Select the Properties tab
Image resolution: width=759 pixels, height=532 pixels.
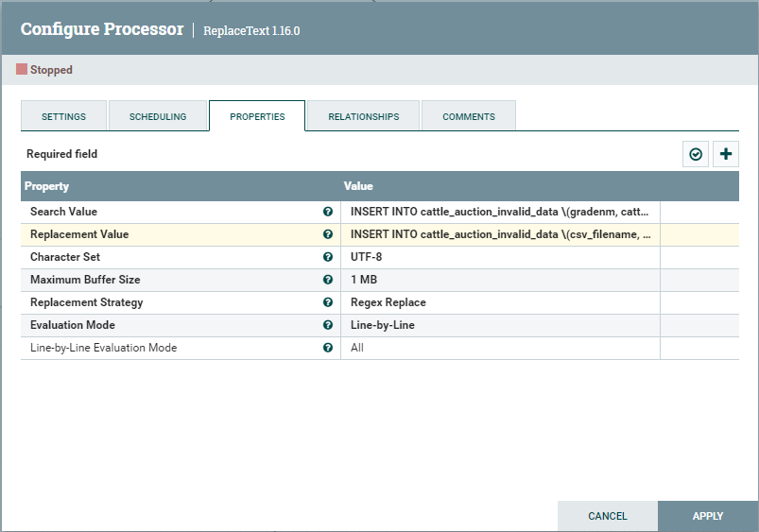(x=257, y=116)
